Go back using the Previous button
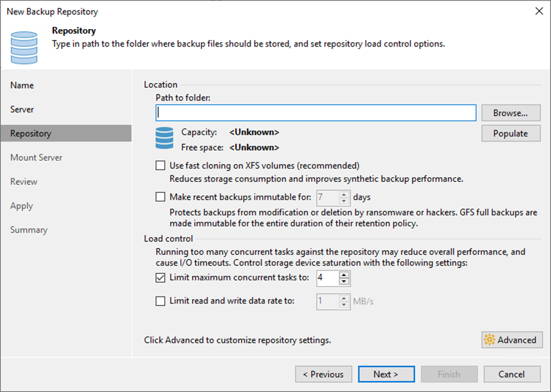Viewport: 551px width, 392px height. click(323, 374)
